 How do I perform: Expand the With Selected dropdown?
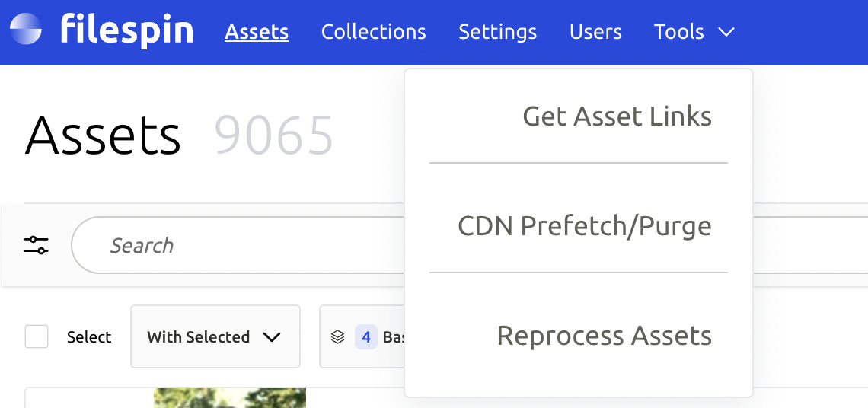pyautogui.click(x=215, y=336)
